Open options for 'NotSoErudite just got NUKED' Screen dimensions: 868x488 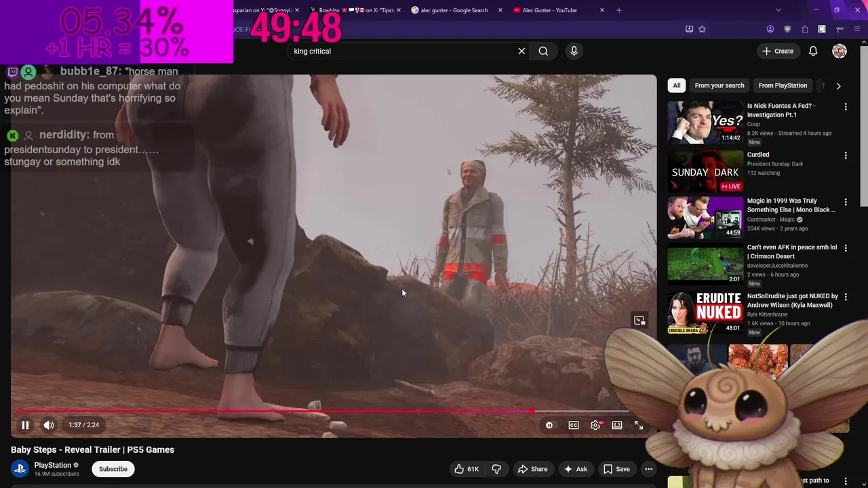(x=846, y=297)
